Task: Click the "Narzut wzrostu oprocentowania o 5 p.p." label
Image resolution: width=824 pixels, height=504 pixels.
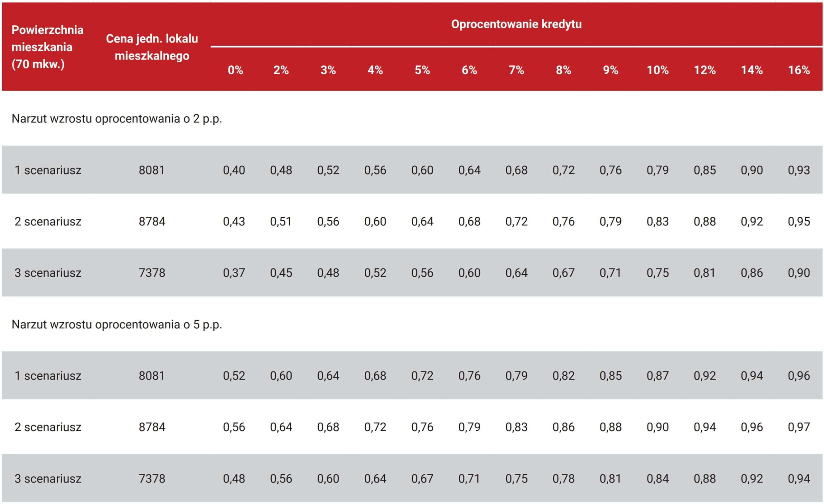Action: (117, 325)
